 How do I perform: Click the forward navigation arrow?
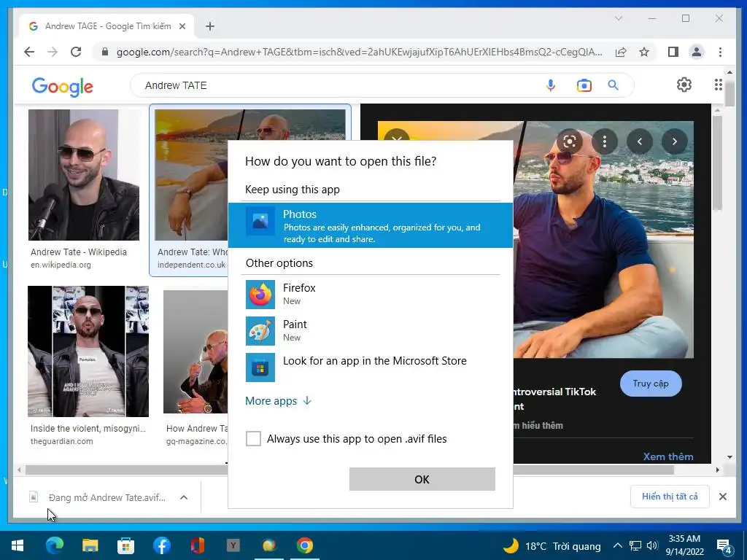53,52
